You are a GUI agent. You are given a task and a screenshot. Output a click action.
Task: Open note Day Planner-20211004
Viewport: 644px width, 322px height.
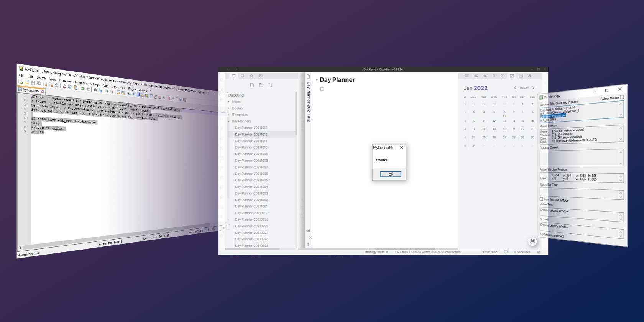click(251, 187)
